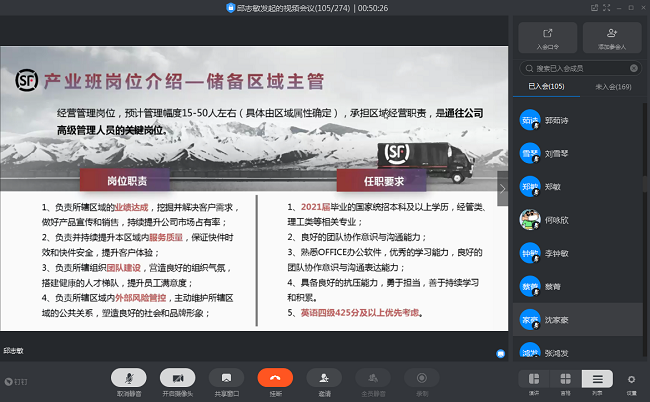Screen dimensions: 650x402
Task: Select participant 郑敏 avatar
Action: tap(530, 186)
